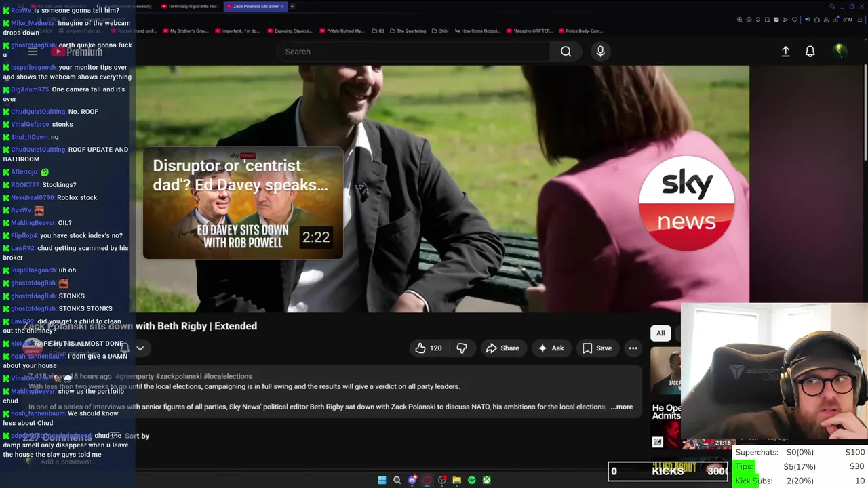
Task: Click the browser toolbar heart icon
Action: 795,20
